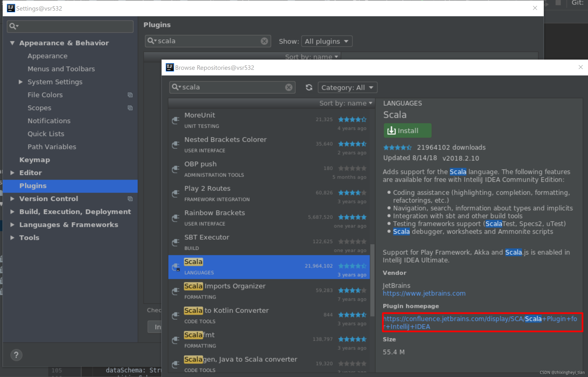This screenshot has width=588, height=377.
Task: Click the Scala Imports Organizer plugin icon
Action: [x=176, y=291]
